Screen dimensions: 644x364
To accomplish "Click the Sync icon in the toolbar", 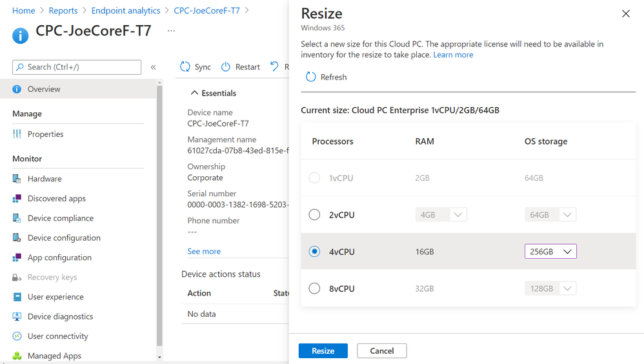I will (x=185, y=66).
